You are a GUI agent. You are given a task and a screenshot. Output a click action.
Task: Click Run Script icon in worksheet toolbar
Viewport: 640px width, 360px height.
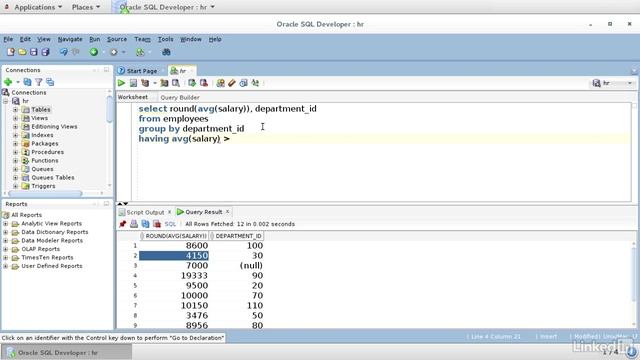(x=133, y=83)
